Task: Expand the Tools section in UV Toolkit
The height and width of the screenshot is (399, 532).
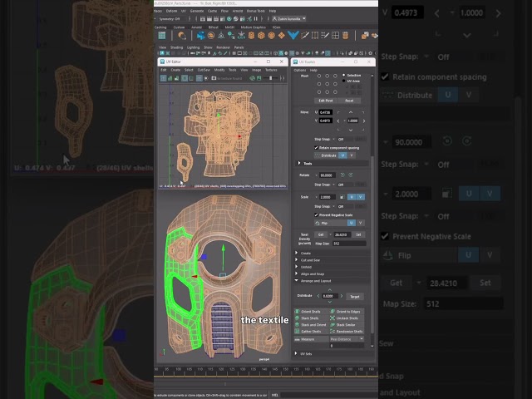Action: click(298, 163)
